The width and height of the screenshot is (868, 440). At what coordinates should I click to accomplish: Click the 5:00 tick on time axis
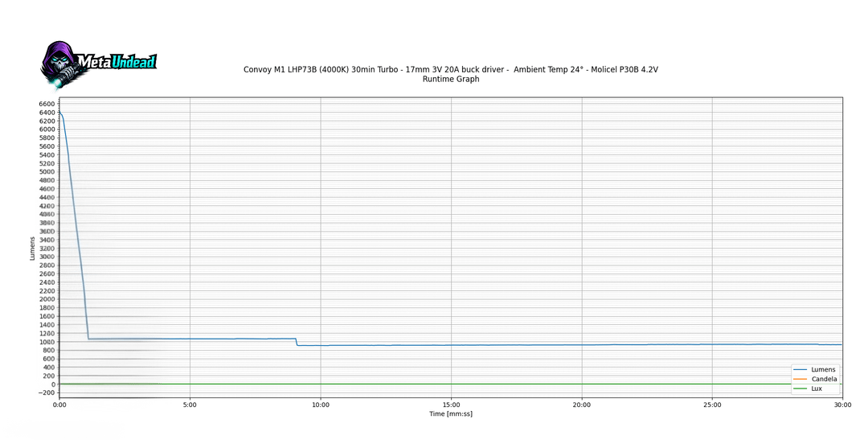(x=190, y=405)
